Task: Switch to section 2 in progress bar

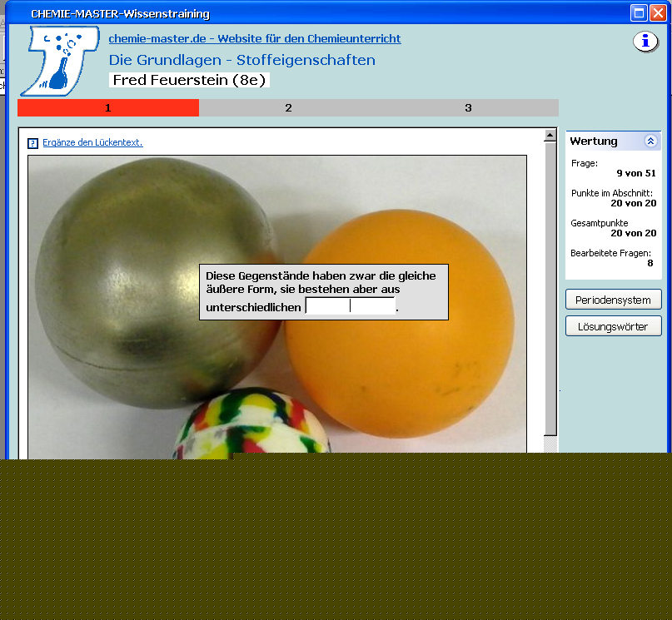Action: (x=288, y=108)
